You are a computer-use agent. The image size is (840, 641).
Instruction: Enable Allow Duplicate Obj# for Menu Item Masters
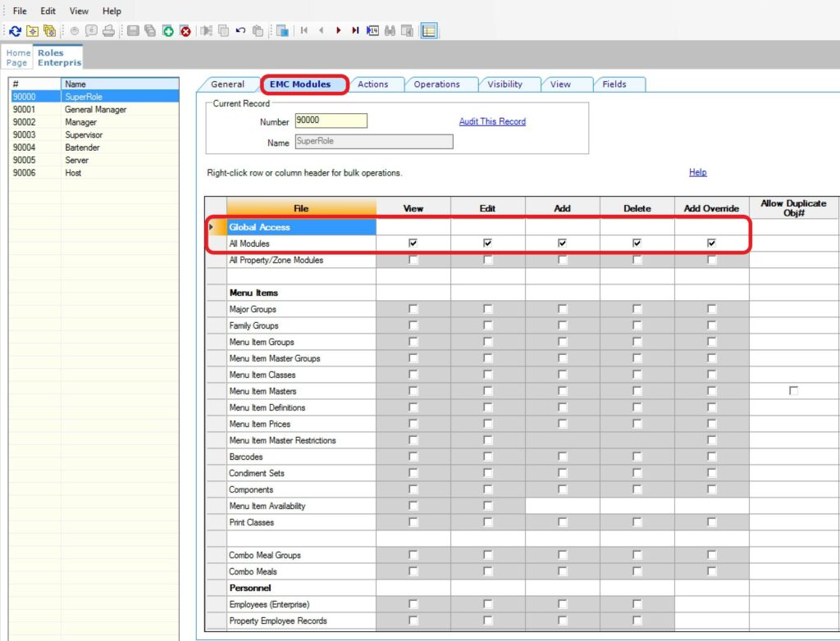point(793,391)
